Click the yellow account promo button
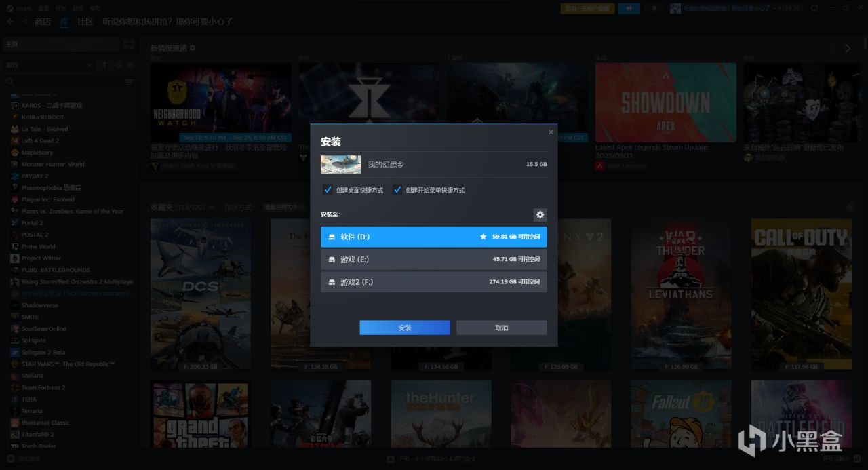The height and width of the screenshot is (470, 868). pos(588,9)
